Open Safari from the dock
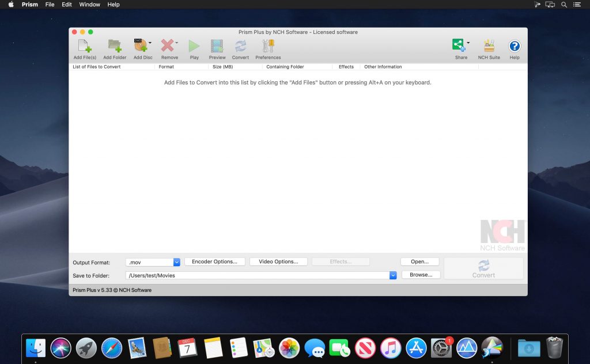 112,348
